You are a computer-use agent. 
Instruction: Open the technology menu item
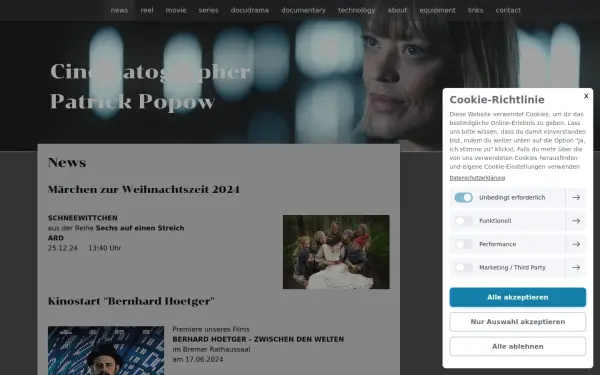click(357, 10)
